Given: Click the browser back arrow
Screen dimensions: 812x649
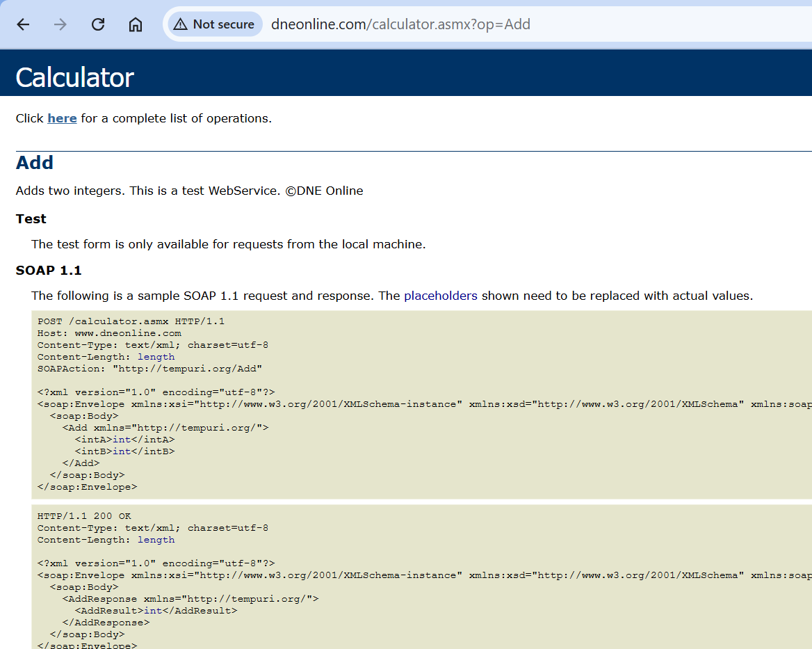Looking at the screenshot, I should 23,24.
